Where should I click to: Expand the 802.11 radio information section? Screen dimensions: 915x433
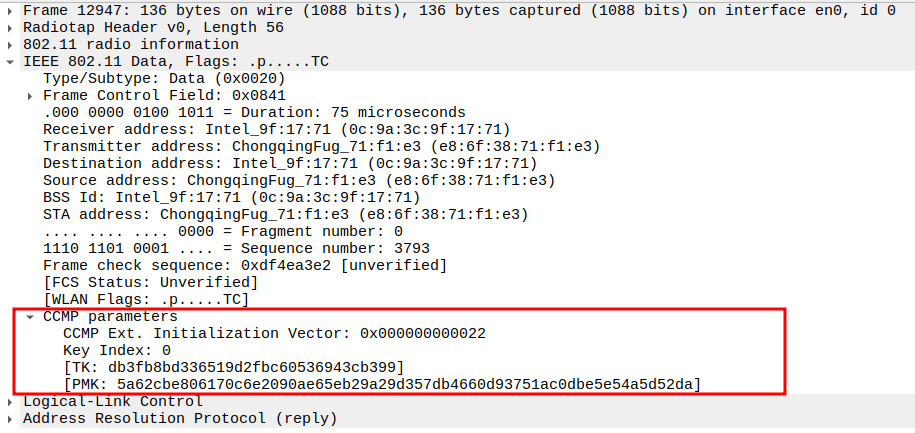click(11, 45)
